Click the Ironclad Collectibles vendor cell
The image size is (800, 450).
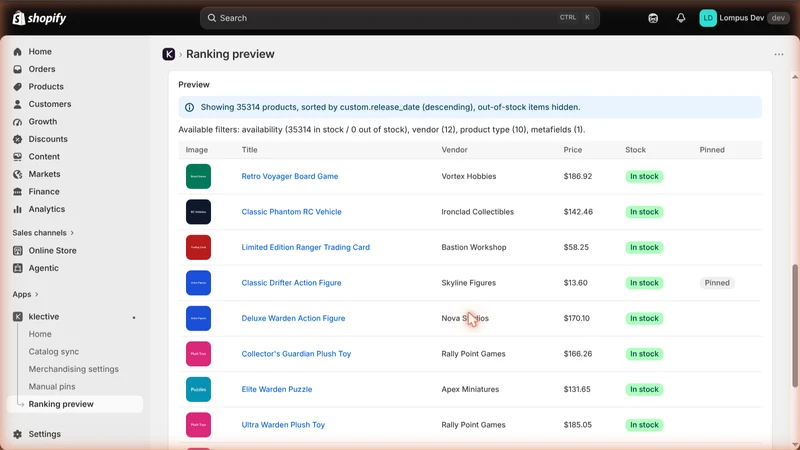478,212
